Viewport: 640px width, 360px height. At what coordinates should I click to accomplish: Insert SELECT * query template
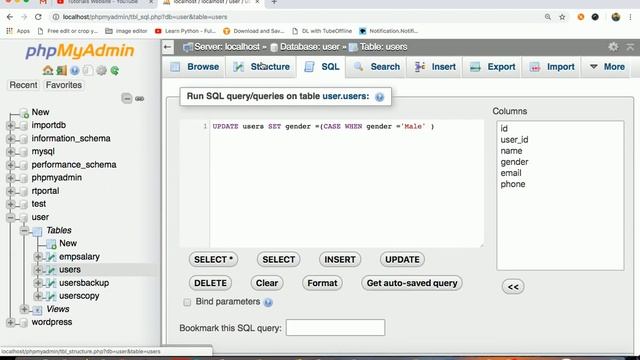[x=213, y=260]
